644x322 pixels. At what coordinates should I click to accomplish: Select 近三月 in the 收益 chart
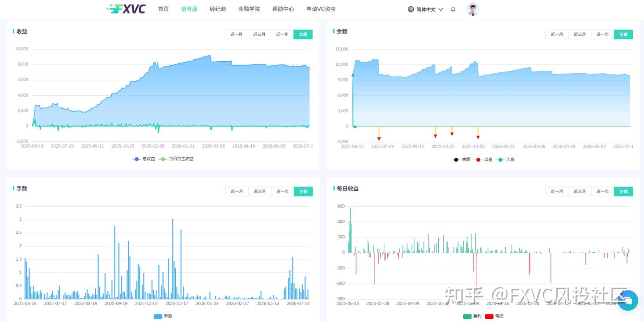coord(259,34)
